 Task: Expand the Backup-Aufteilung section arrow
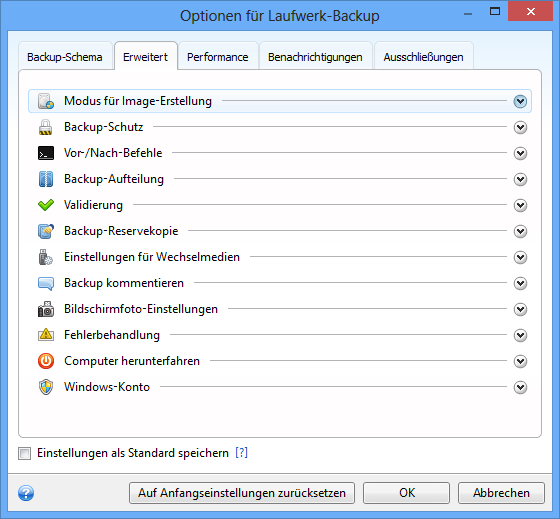[x=520, y=179]
